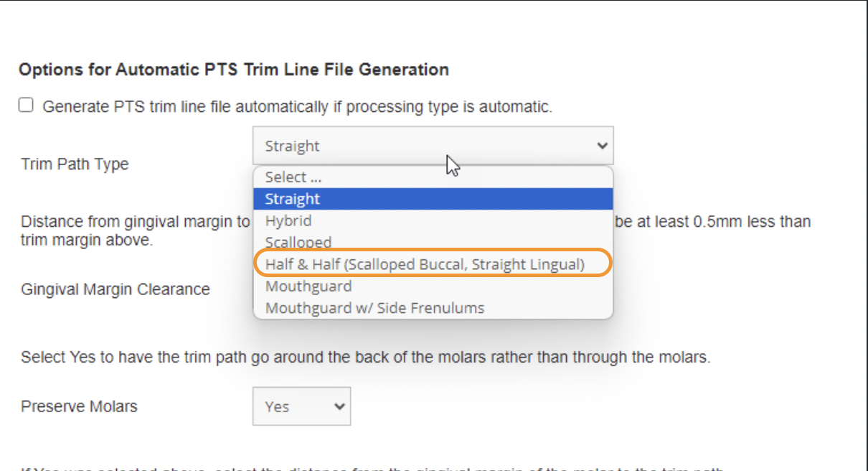Viewport: 868px width, 471px height.
Task: Click the 'trim margin above.' text line
Action: point(87,241)
